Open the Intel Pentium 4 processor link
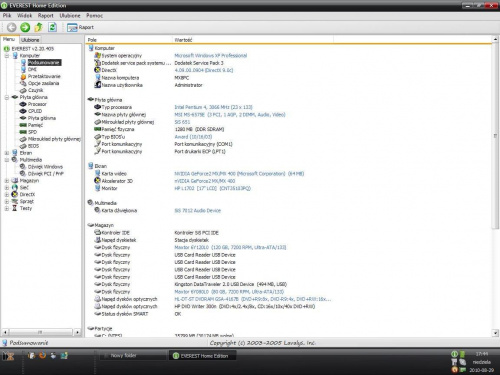 213,107
